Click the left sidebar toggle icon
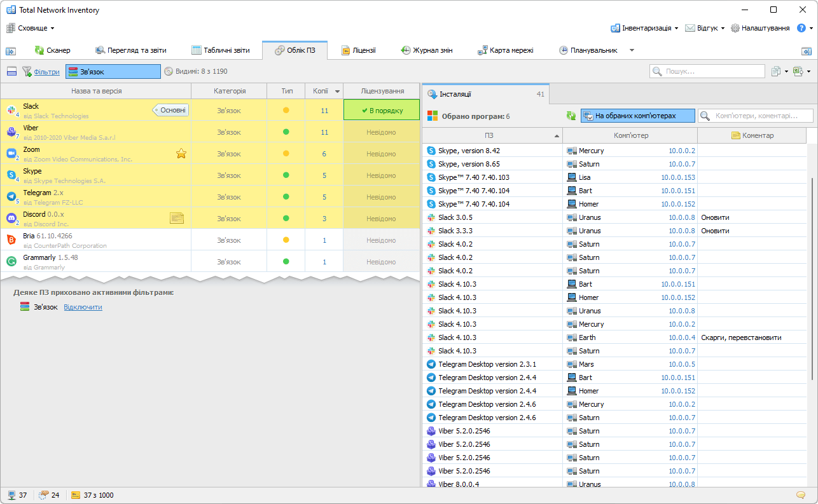This screenshot has height=504, width=818. point(11,51)
